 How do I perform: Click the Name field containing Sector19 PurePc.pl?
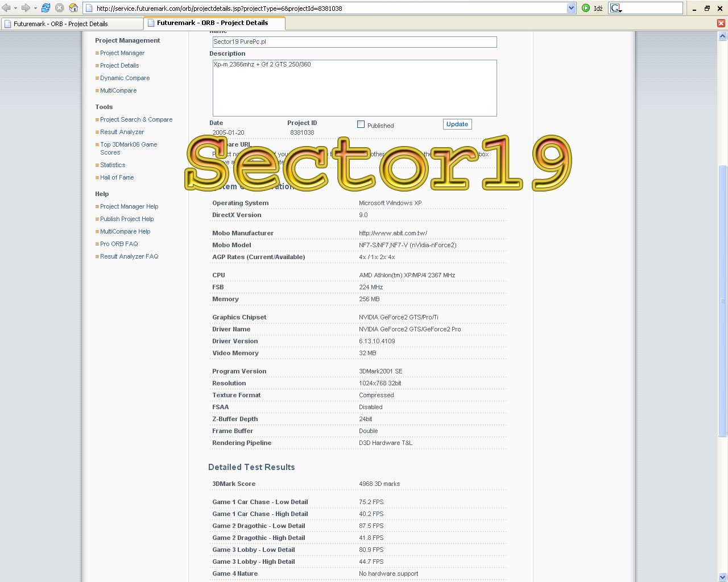tap(354, 42)
